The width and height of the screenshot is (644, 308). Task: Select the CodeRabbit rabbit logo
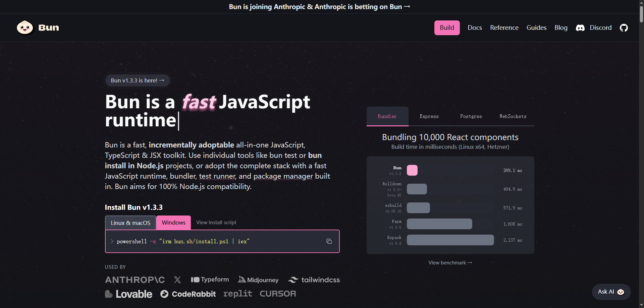point(164,294)
